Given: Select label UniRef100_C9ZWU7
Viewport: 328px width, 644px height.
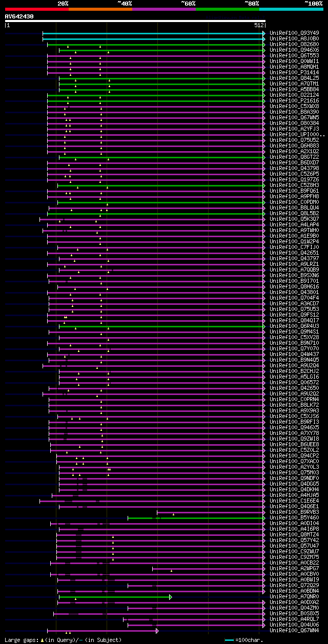Looking at the screenshot, I should click(294, 552).
